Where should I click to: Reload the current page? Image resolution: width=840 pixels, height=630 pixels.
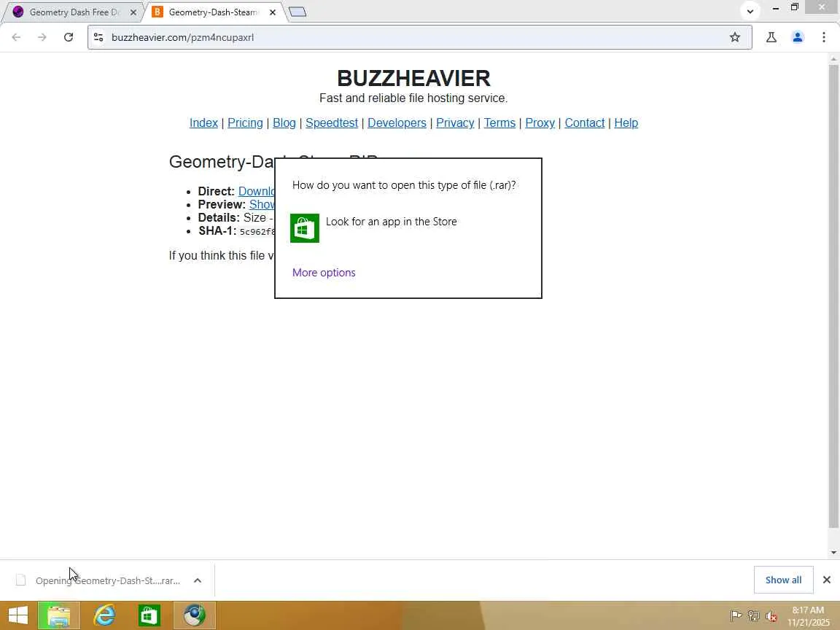pos(68,37)
